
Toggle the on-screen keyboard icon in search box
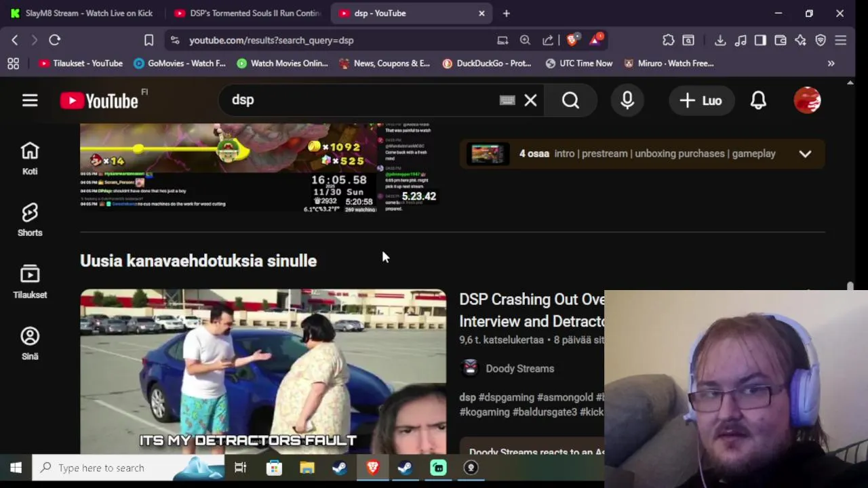(507, 100)
